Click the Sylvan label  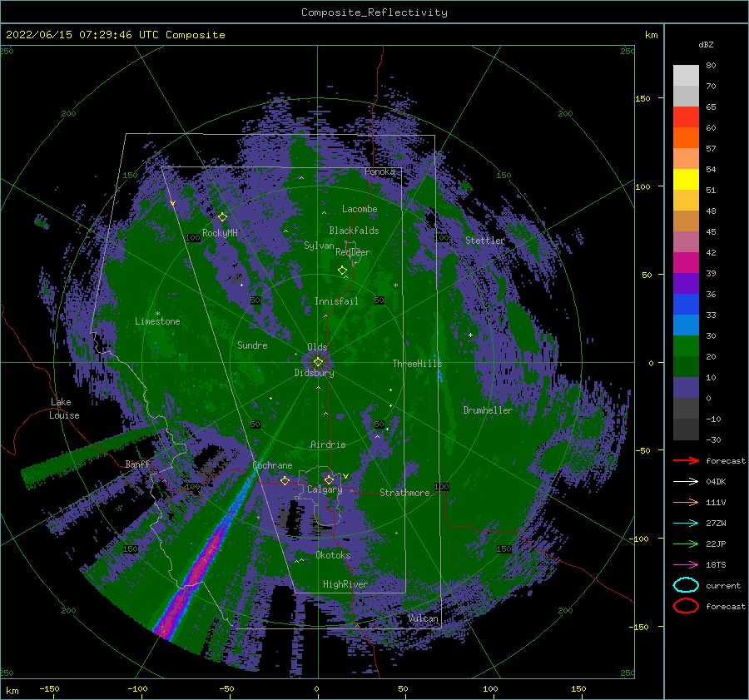[x=319, y=246]
